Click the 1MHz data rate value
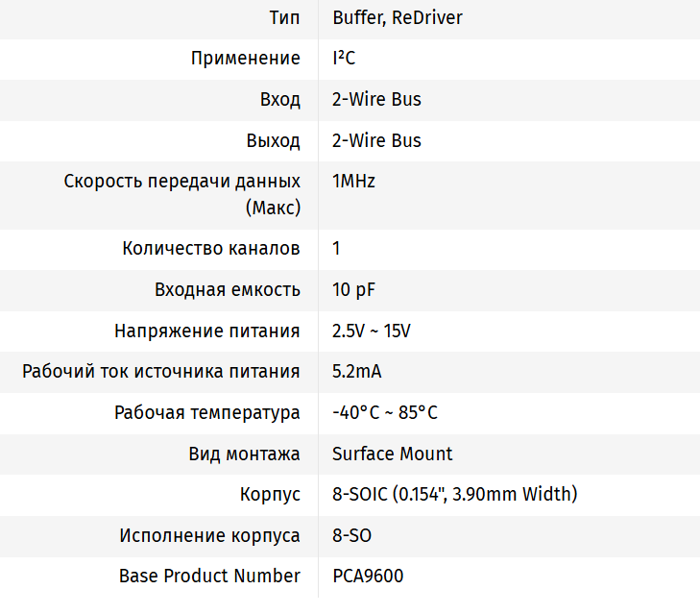 [353, 182]
